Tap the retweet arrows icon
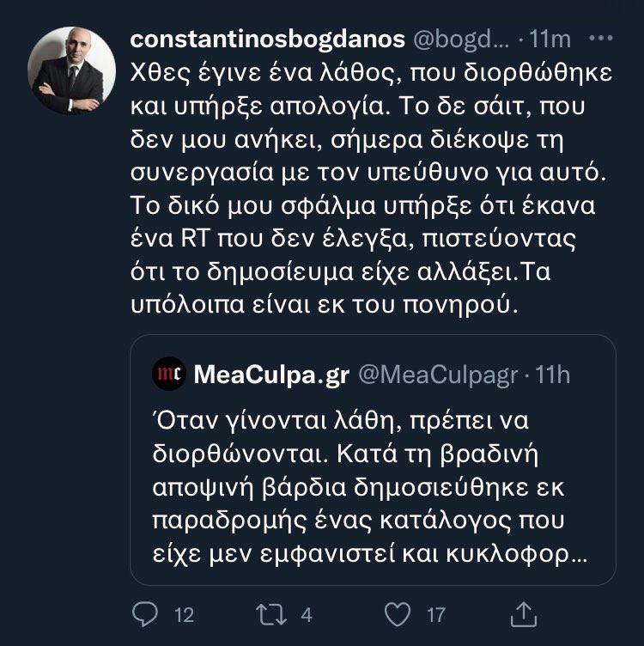Viewport: 644px width, 646px height. (272, 613)
